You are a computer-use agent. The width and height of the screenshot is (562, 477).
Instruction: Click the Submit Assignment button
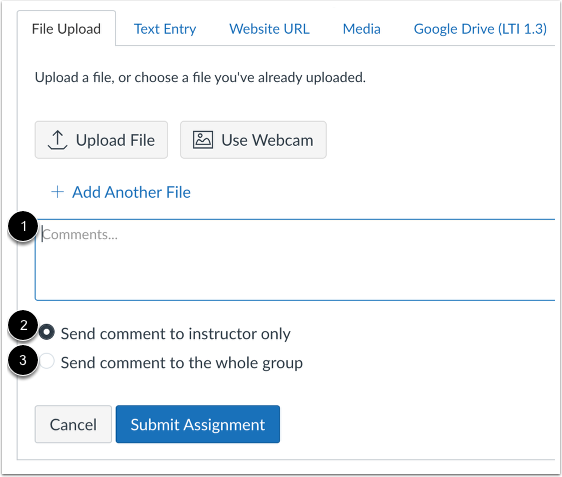coord(198,424)
